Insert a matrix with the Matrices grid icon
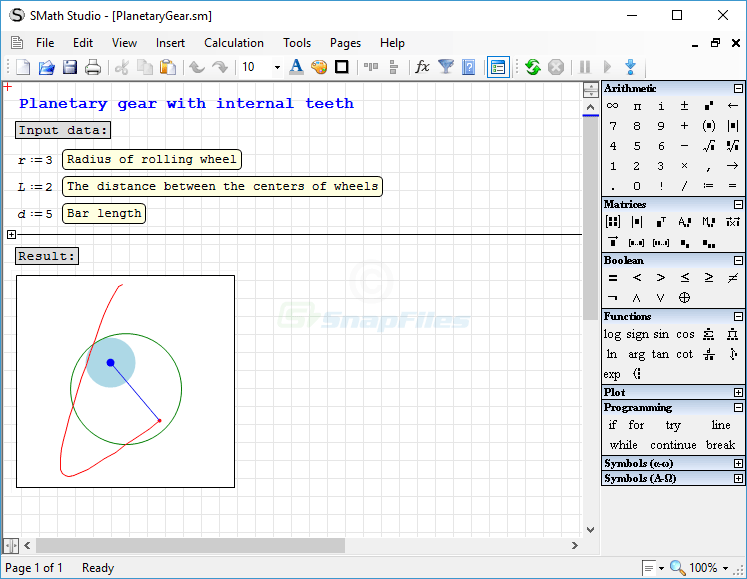 pyautogui.click(x=613, y=222)
